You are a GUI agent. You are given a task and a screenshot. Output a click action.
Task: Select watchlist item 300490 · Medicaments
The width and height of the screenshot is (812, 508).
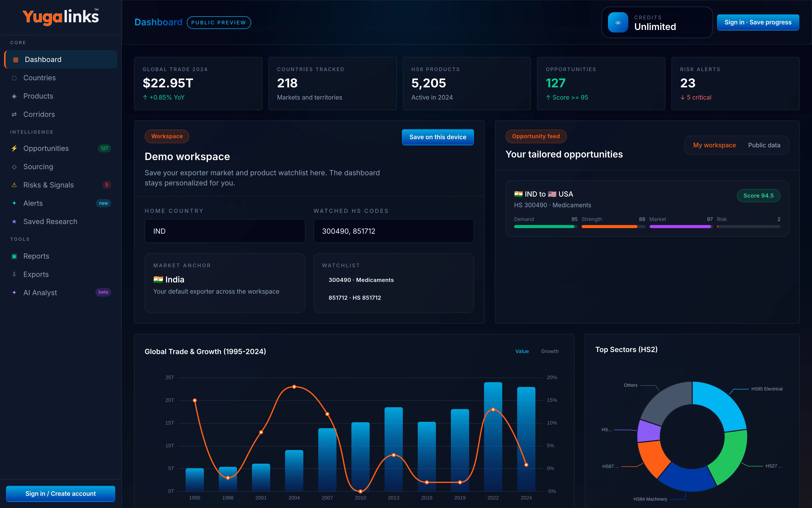(361, 280)
